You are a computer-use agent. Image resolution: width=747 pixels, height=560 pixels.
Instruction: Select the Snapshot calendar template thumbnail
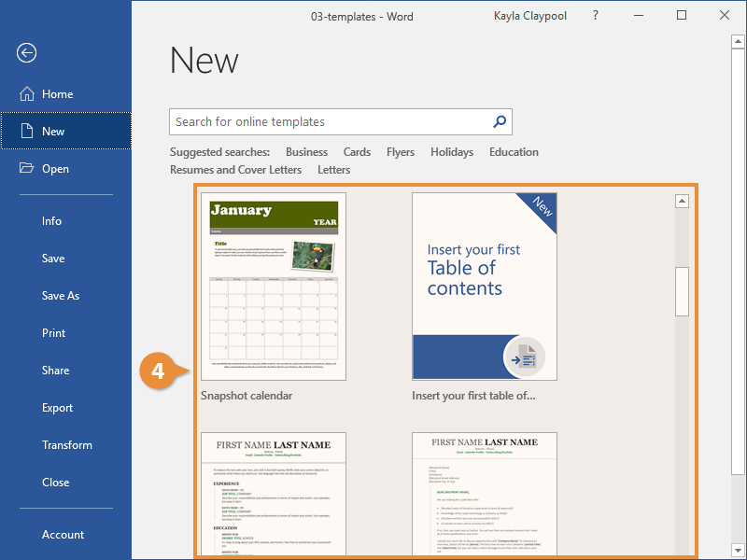[x=274, y=287]
